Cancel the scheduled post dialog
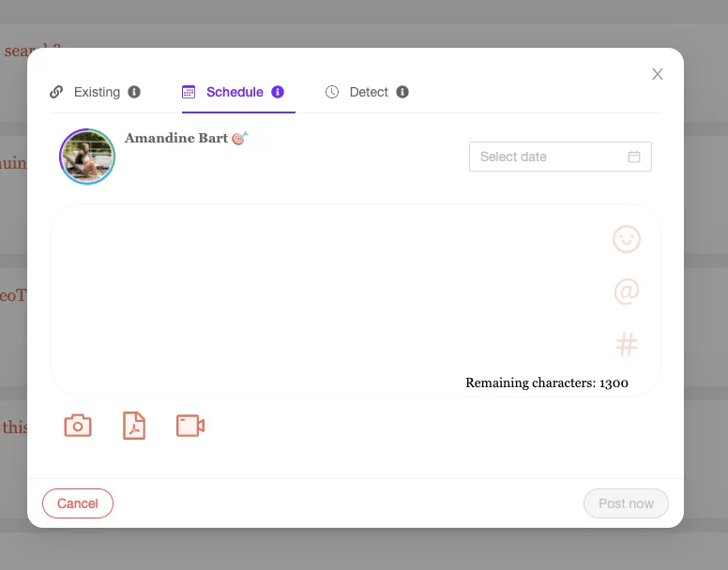The width and height of the screenshot is (728, 570). (78, 503)
